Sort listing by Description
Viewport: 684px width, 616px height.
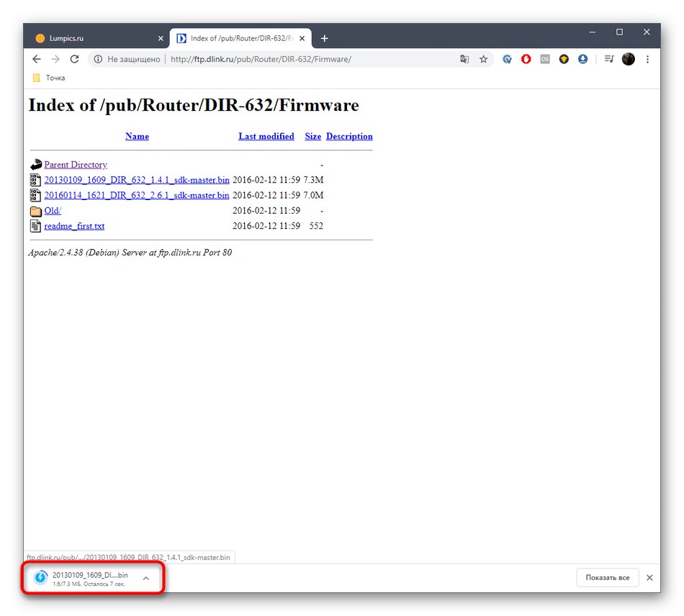tap(349, 137)
